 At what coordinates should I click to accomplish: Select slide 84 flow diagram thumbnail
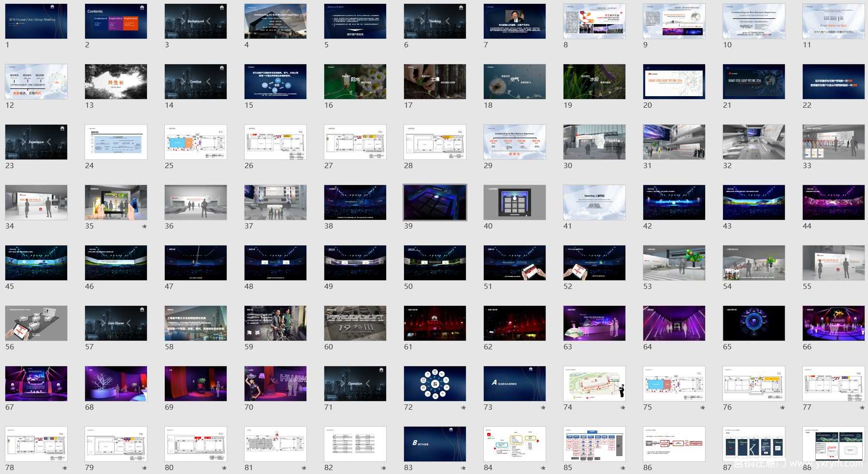(x=515, y=444)
